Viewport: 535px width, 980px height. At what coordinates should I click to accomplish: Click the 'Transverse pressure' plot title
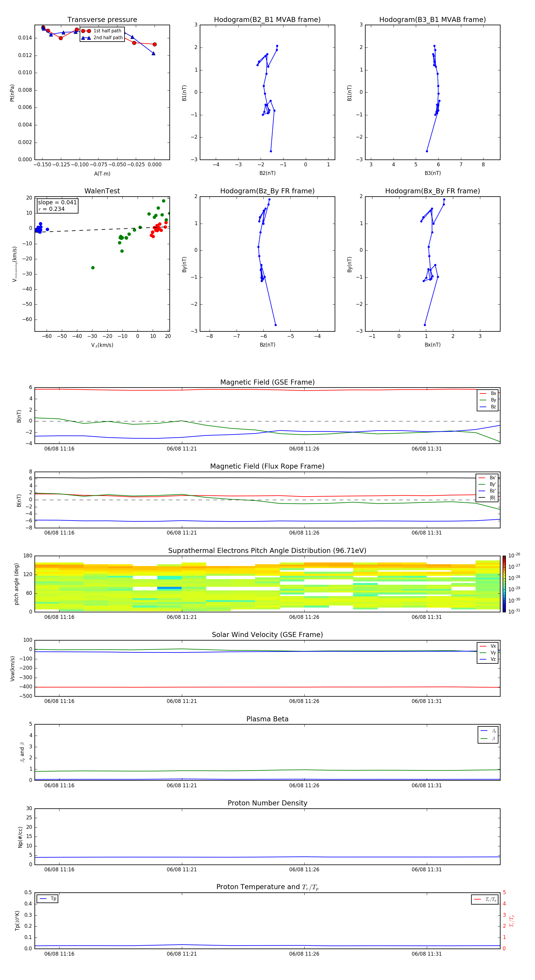[102, 20]
